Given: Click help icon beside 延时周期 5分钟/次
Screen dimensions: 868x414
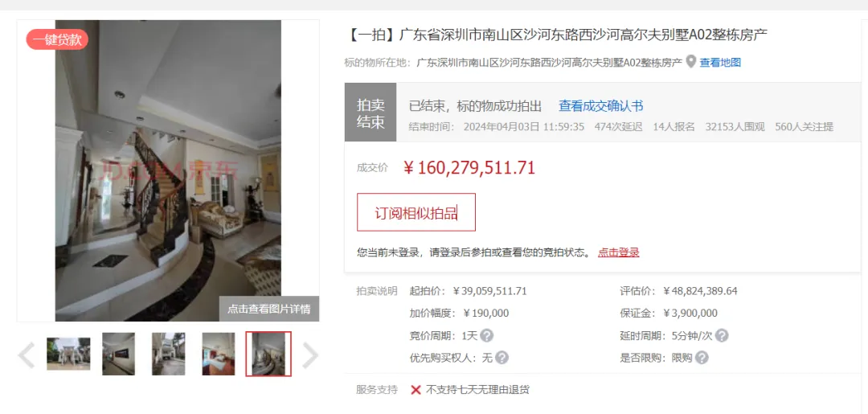Looking at the screenshot, I should point(722,336).
